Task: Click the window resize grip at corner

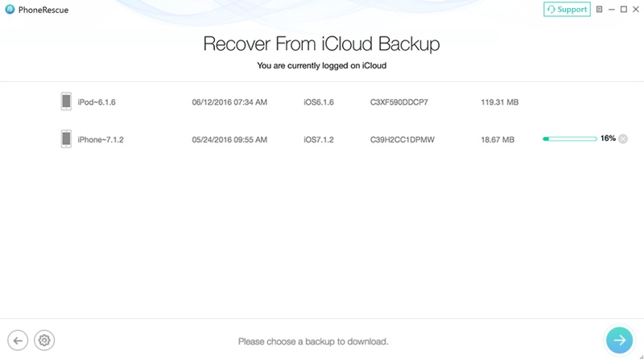Action: pos(641,356)
